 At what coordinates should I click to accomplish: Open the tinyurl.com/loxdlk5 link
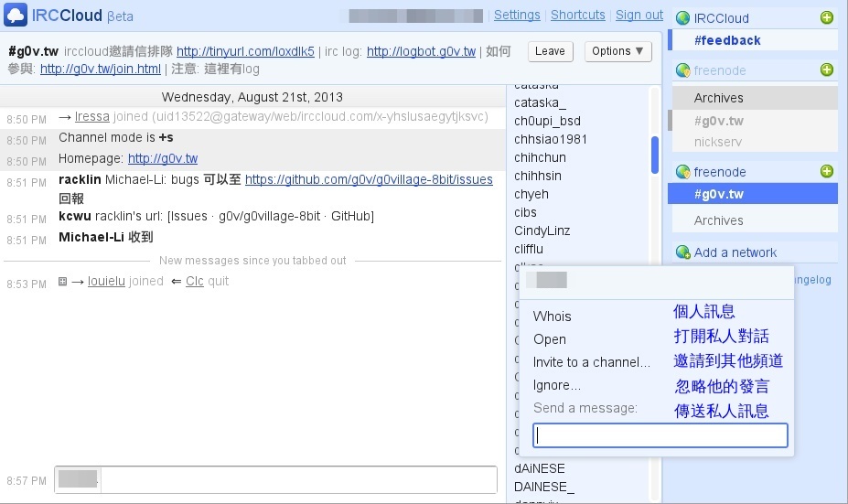(x=245, y=51)
